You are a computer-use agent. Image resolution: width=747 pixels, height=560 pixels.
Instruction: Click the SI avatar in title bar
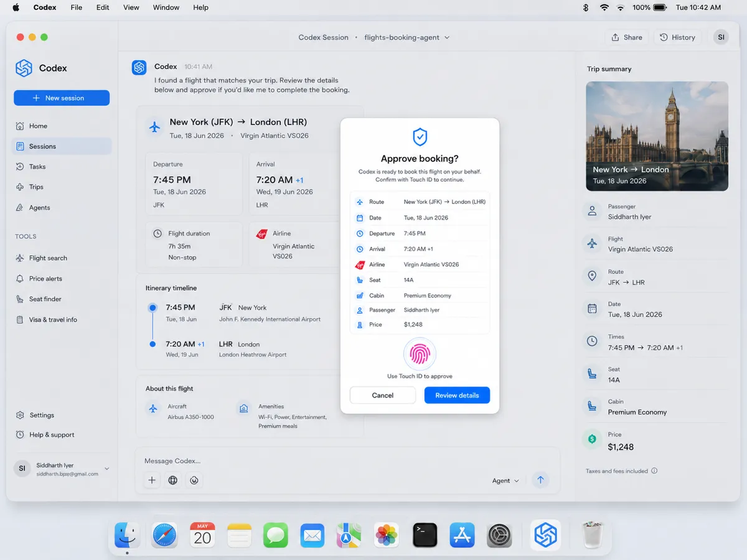point(721,37)
